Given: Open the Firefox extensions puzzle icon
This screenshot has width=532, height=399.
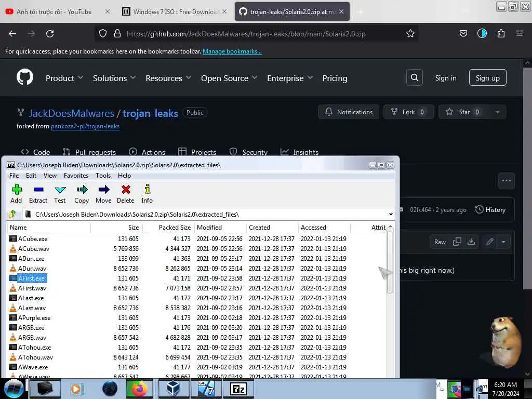Looking at the screenshot, I should click(x=501, y=33).
